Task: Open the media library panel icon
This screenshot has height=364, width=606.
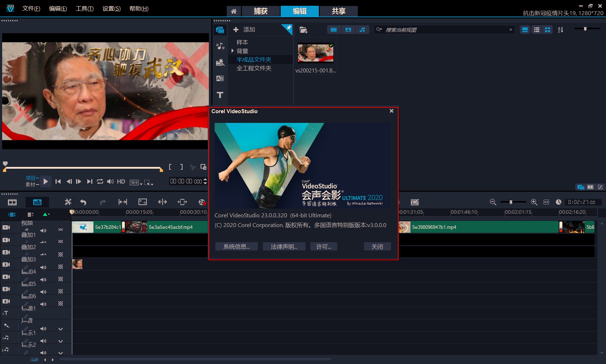Action: coord(220,30)
